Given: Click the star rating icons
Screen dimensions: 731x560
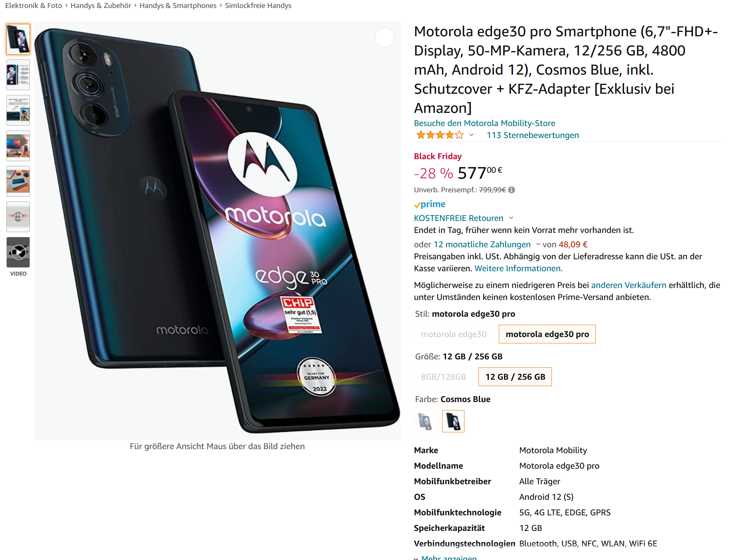Looking at the screenshot, I should (440, 135).
